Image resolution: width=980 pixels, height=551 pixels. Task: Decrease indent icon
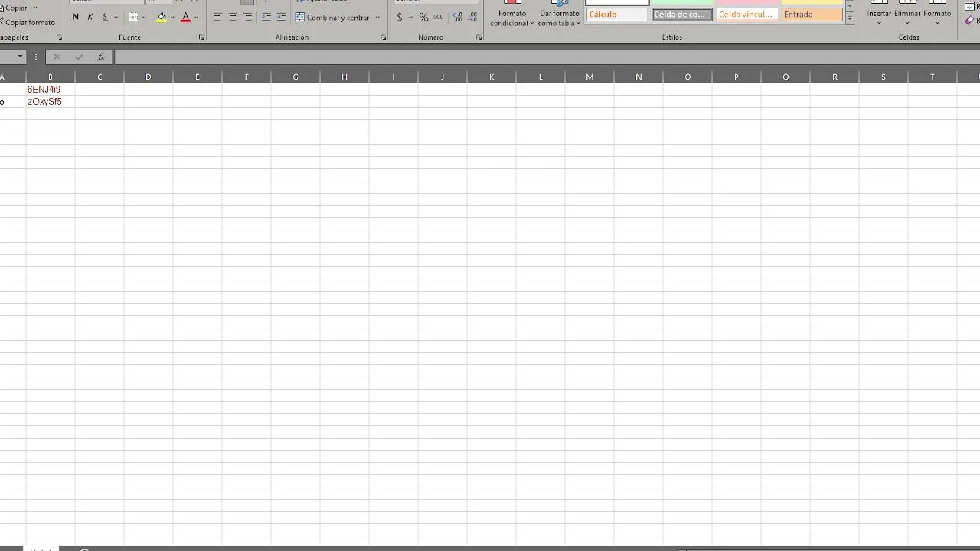tap(266, 17)
